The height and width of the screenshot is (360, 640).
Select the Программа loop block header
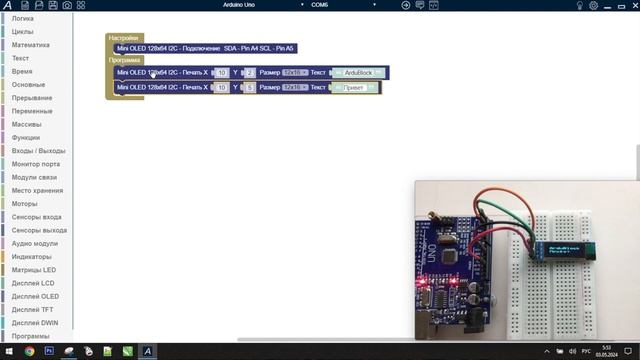click(x=124, y=60)
